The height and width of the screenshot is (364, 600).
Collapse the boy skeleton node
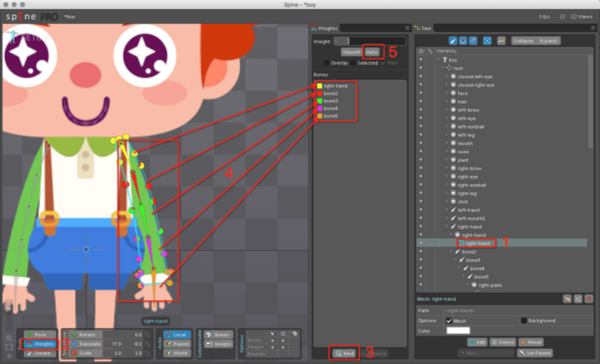point(439,60)
